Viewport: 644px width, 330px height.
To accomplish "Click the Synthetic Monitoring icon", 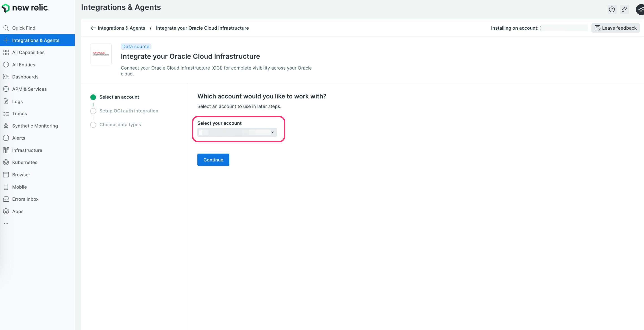I will pos(6,126).
